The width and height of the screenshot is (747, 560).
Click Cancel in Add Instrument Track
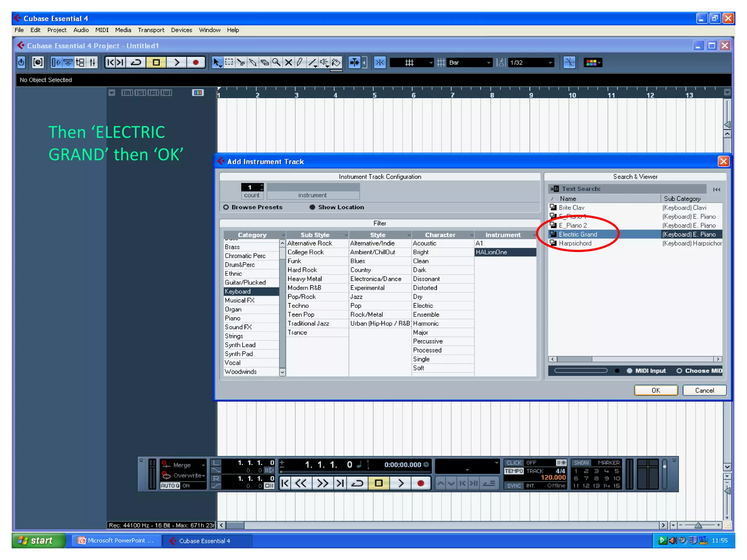click(704, 390)
